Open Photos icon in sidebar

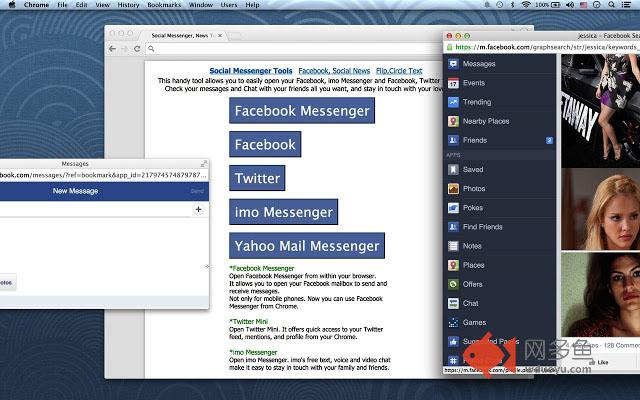(453, 189)
